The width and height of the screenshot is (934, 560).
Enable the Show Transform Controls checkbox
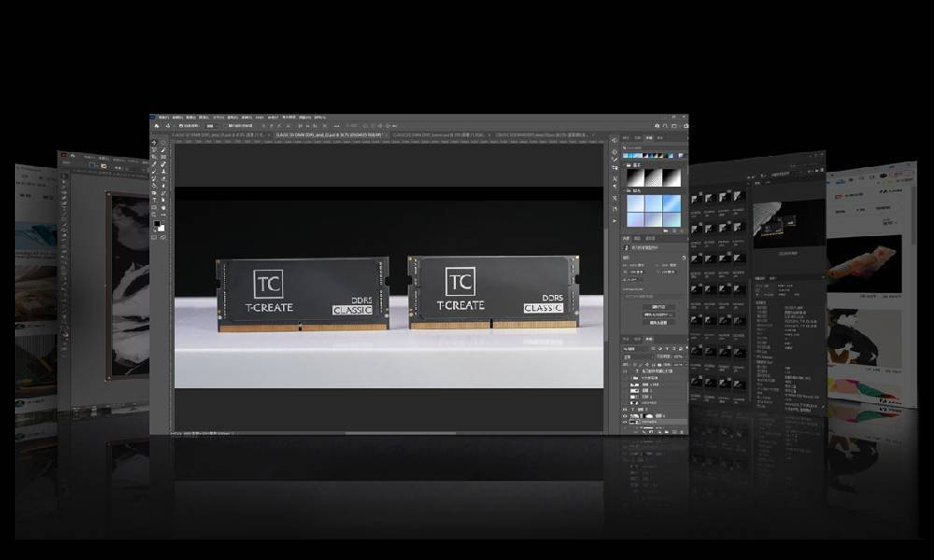(x=227, y=126)
